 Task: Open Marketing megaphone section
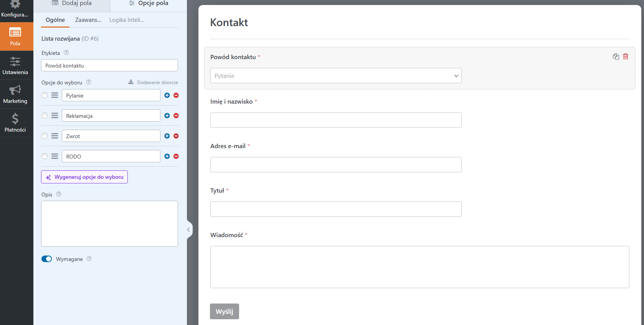15,94
